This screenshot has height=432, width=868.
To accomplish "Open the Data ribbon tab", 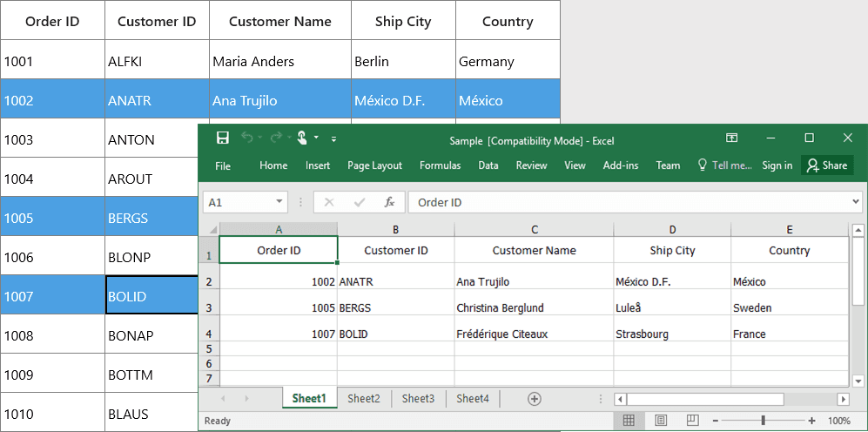I will (488, 165).
